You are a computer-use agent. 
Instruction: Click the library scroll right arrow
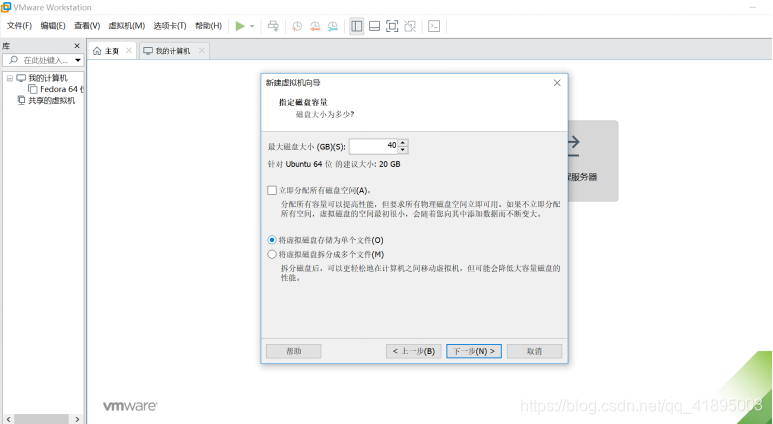click(77, 419)
